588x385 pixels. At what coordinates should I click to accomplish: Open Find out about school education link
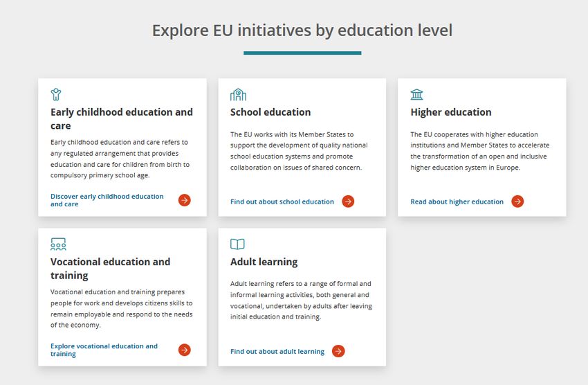coord(282,202)
